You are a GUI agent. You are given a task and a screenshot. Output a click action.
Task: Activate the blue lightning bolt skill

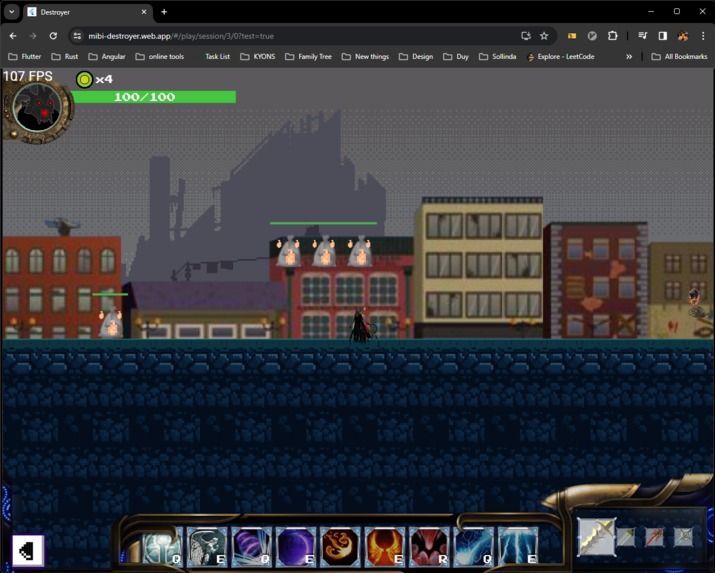tap(474, 546)
